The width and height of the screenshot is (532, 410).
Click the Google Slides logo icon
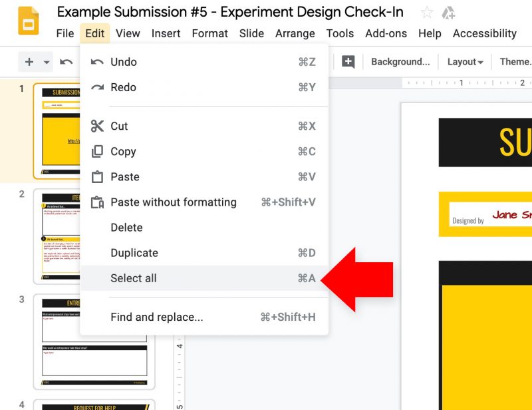click(x=28, y=21)
